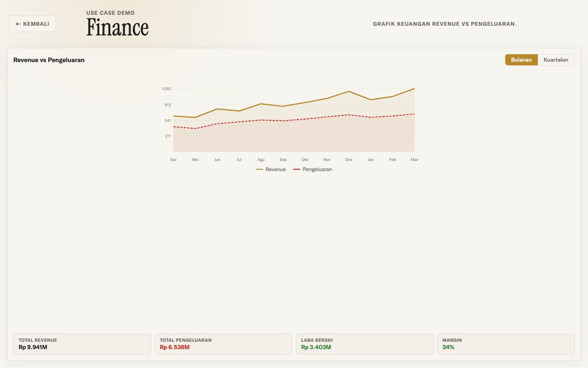Click the Nov label on x-axis
Viewport: 588px width, 368px height.
click(327, 160)
